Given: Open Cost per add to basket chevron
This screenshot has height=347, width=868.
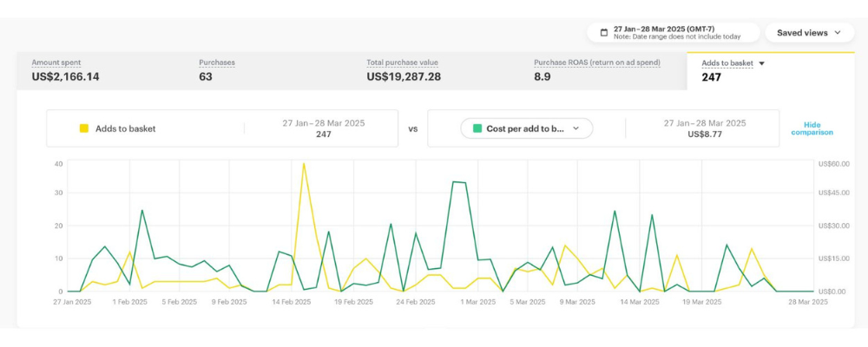Looking at the screenshot, I should 575,128.
